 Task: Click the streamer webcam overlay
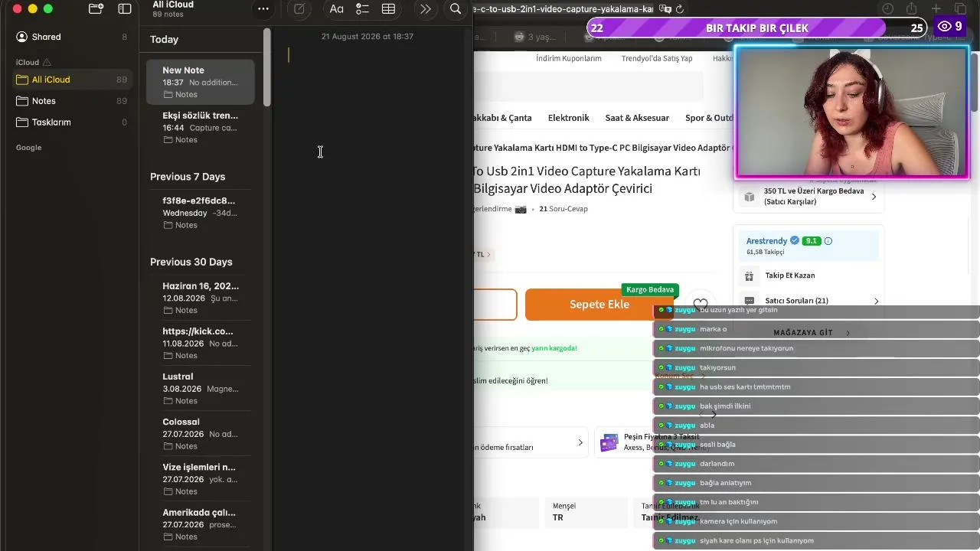click(x=852, y=112)
